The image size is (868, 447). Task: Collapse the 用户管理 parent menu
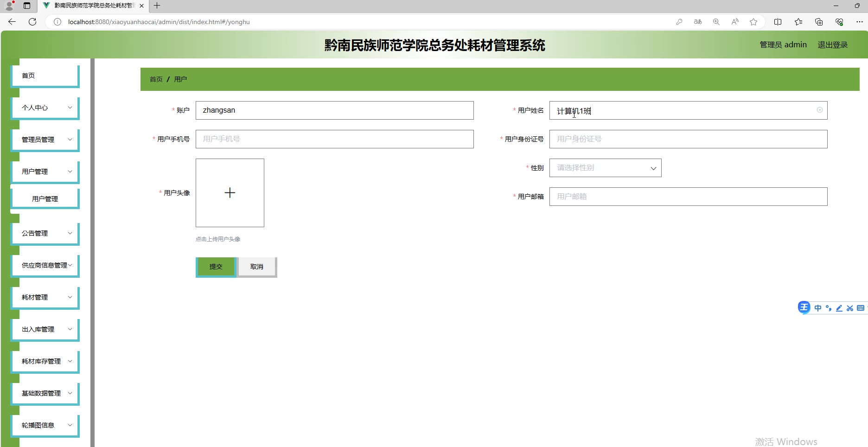46,172
